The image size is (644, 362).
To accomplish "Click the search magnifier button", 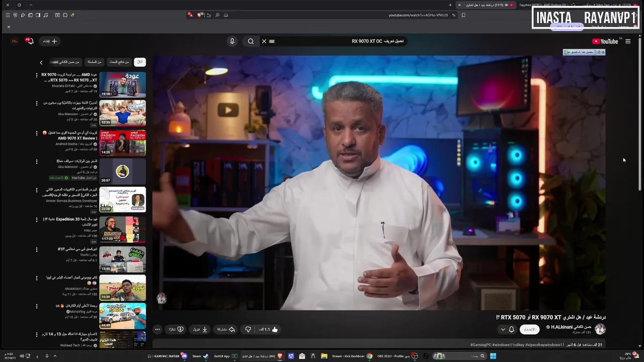I will pyautogui.click(x=251, y=41).
